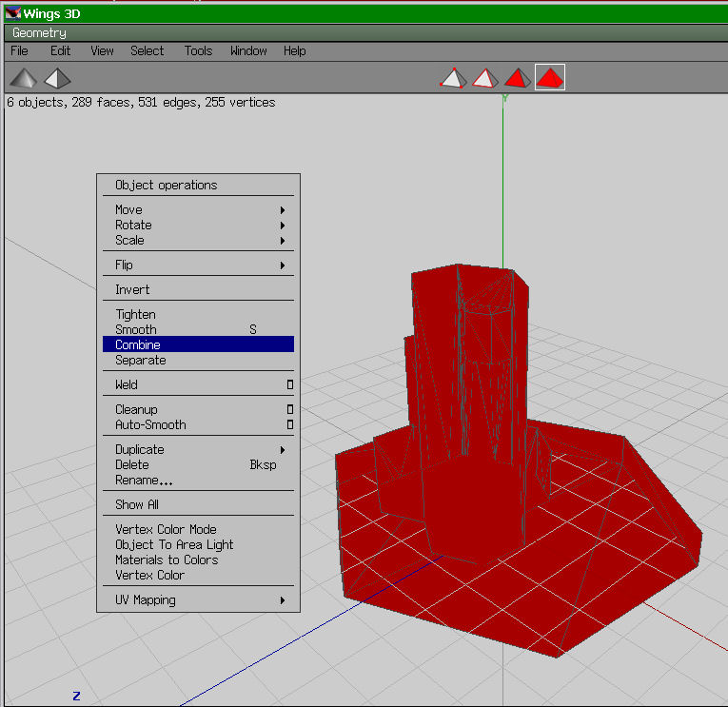Click the Wings 3D title bar logo
This screenshot has width=728, height=707.
pos(11,12)
